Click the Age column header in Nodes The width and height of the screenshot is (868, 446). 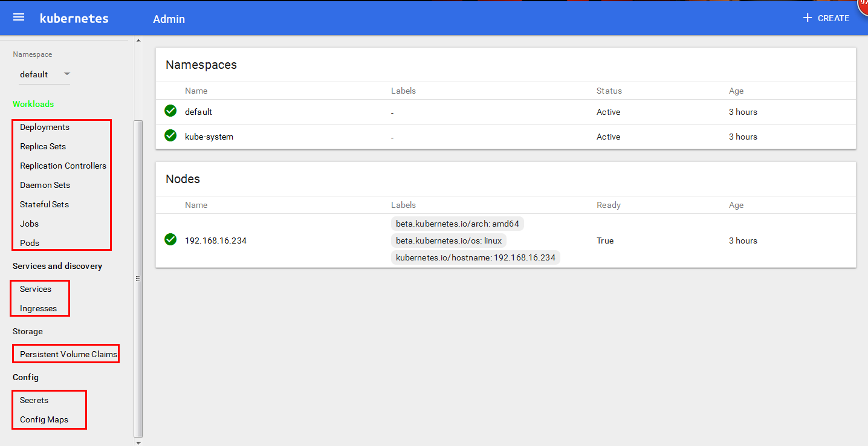tap(736, 205)
